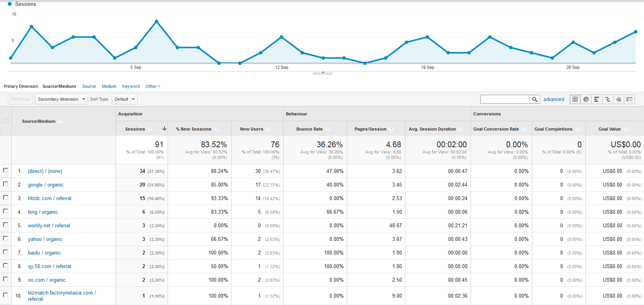Open the so.com / organic source link
The image size is (644, 305).
pyautogui.click(x=47, y=280)
